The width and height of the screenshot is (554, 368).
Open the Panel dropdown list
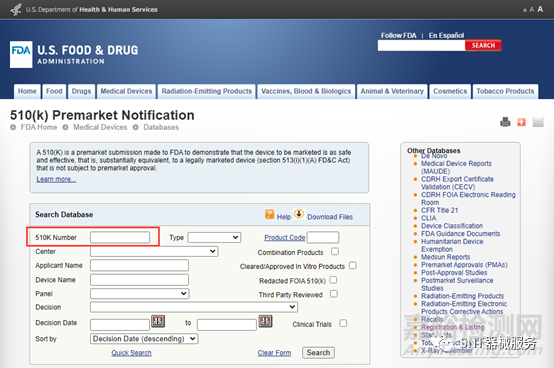point(140,293)
